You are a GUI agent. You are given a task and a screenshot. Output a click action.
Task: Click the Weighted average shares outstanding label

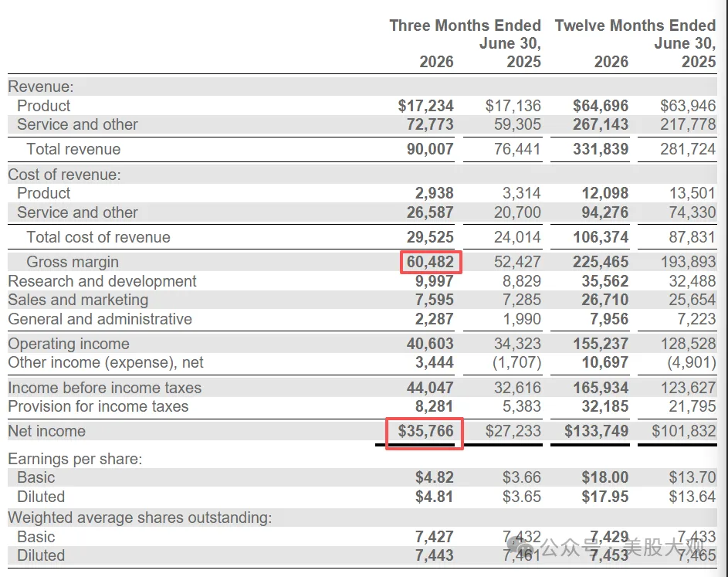pos(140,518)
